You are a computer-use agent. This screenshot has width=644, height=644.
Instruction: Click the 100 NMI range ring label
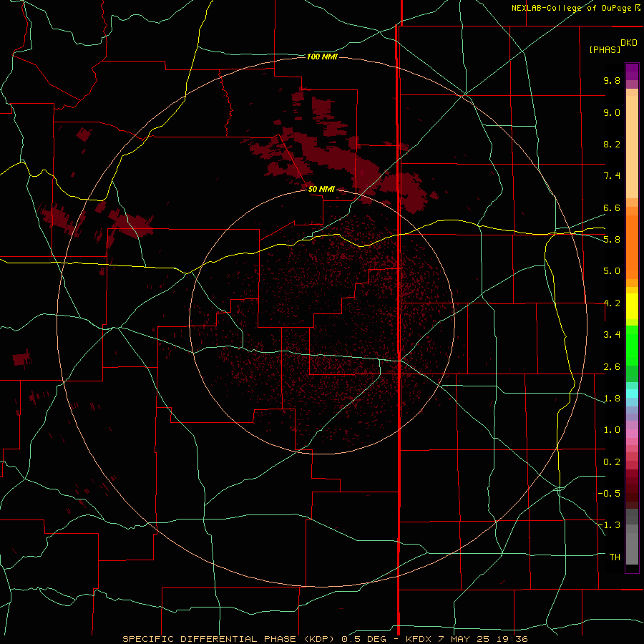pos(322,57)
